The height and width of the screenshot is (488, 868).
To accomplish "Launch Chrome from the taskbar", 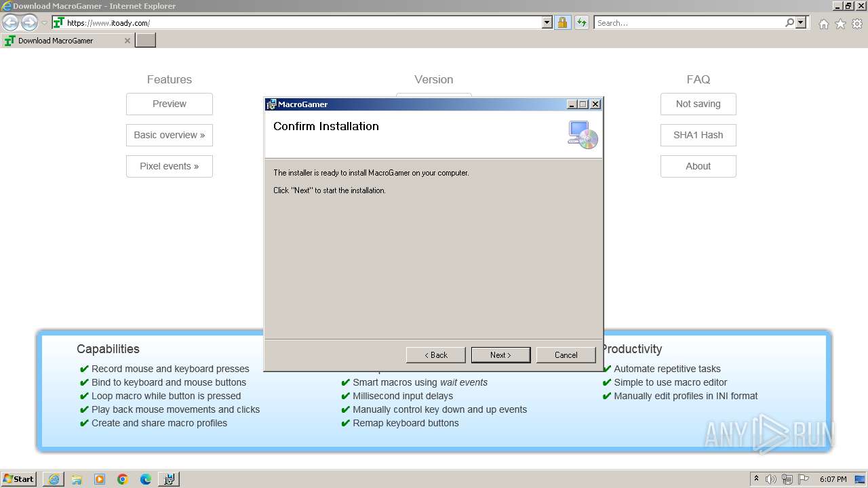I will point(123,479).
